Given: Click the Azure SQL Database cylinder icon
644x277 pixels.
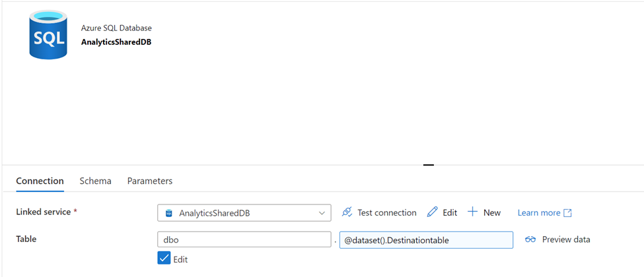Looking at the screenshot, I should click(48, 35).
